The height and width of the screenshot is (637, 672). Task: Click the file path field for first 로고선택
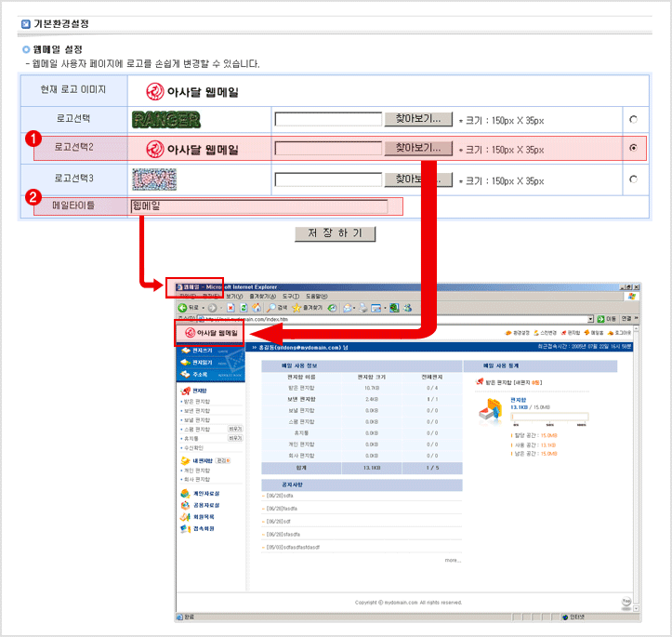pos(328,119)
